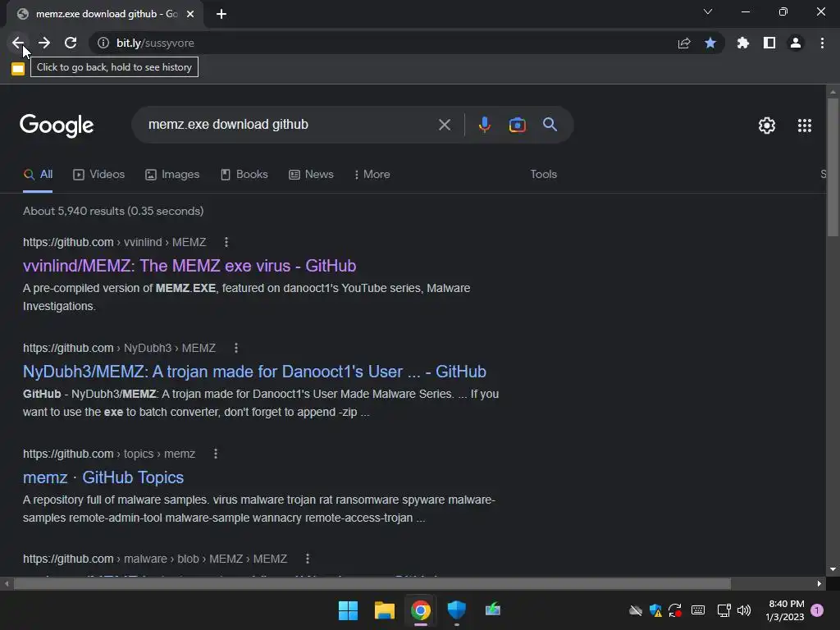This screenshot has width=840, height=630.
Task: Click the Windows Security tray warning icon
Action: click(655, 610)
